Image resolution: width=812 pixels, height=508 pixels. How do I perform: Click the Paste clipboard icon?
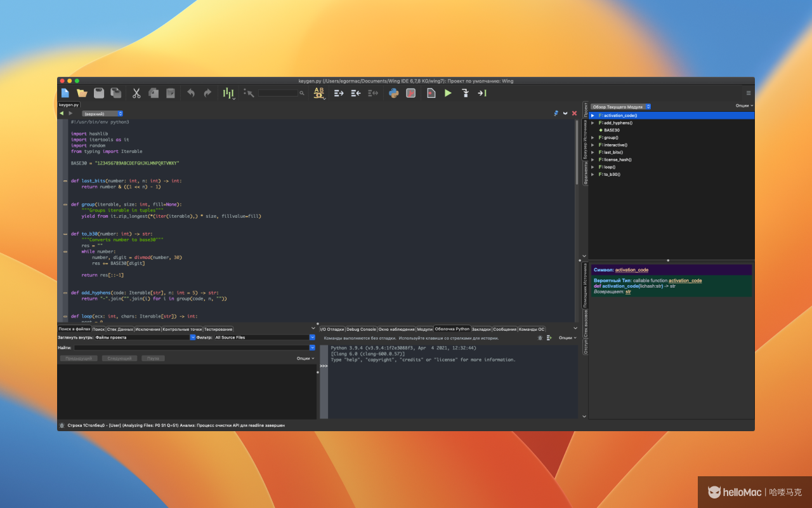click(x=170, y=93)
